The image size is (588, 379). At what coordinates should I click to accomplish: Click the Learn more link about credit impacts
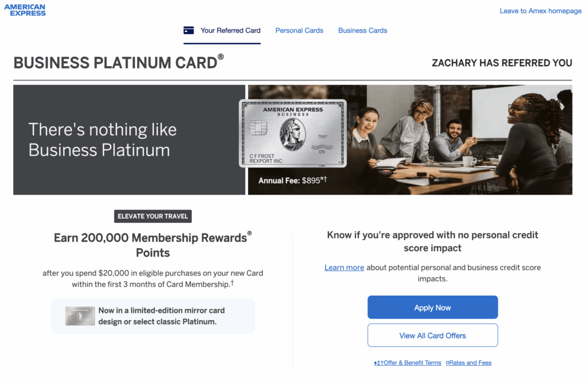pos(344,267)
